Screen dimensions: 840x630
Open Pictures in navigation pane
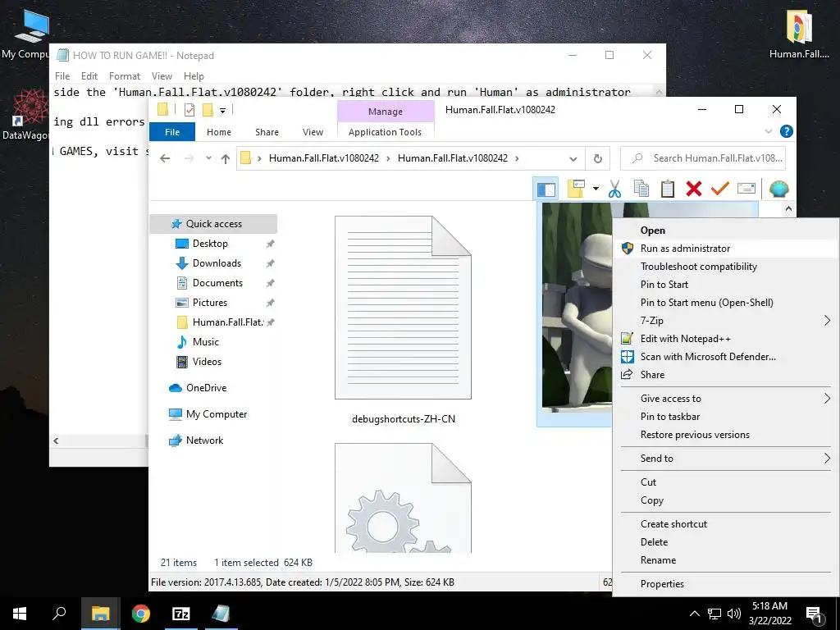click(x=210, y=303)
